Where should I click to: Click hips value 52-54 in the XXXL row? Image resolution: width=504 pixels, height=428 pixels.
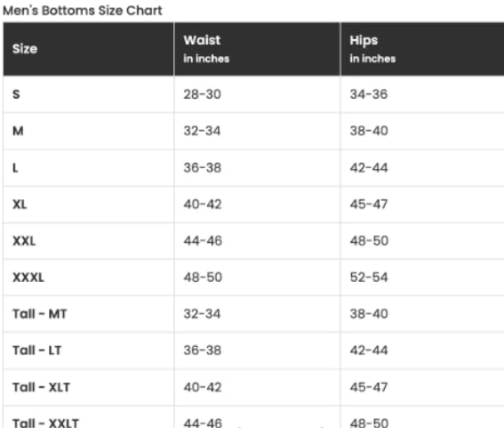(x=369, y=278)
